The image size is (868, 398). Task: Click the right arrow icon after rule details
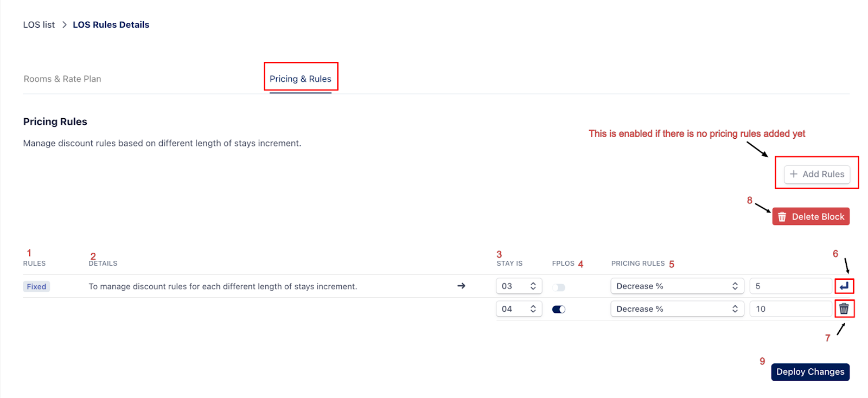click(461, 286)
